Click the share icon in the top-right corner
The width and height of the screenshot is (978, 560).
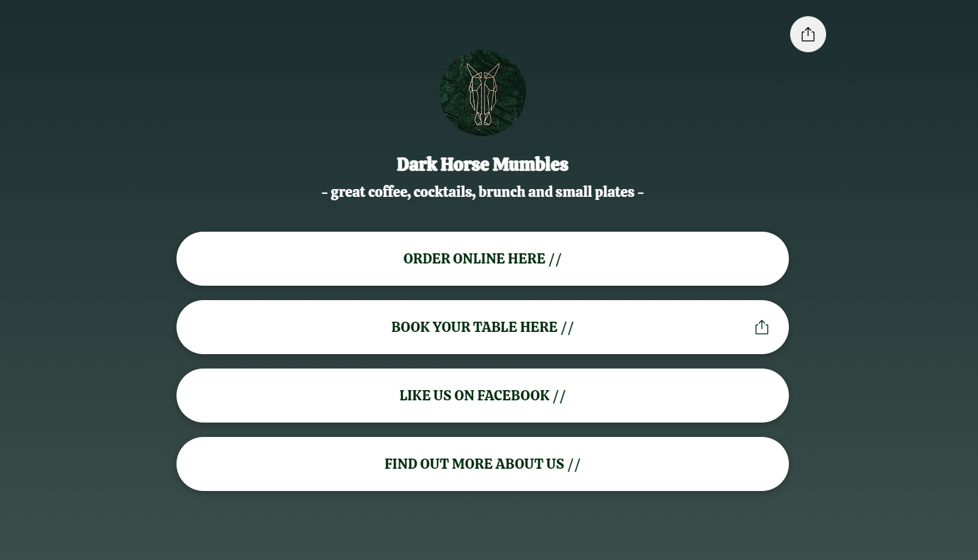[807, 34]
